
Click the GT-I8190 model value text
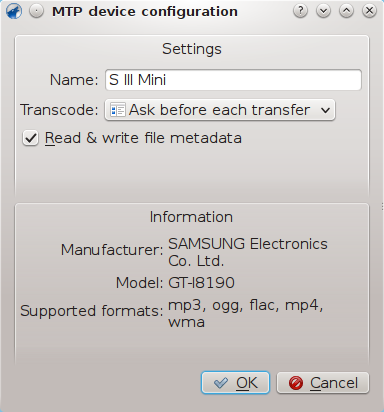pos(201,283)
